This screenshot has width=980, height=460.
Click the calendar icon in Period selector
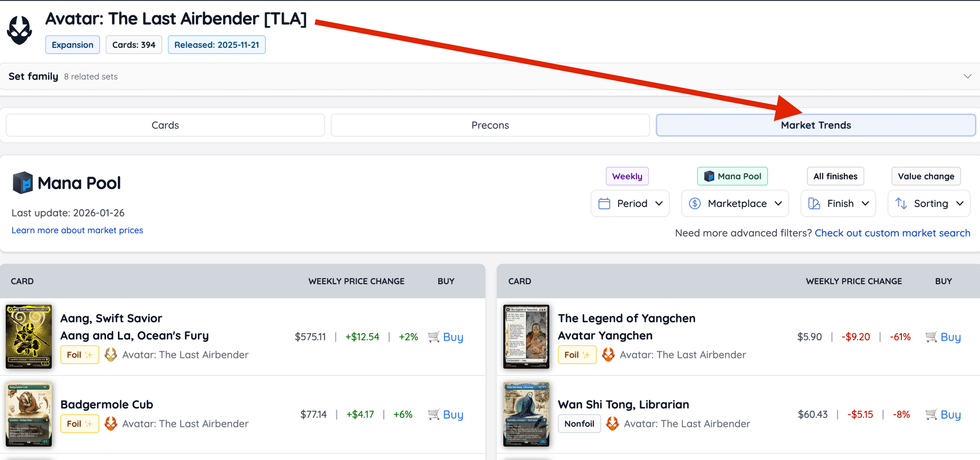pos(604,203)
